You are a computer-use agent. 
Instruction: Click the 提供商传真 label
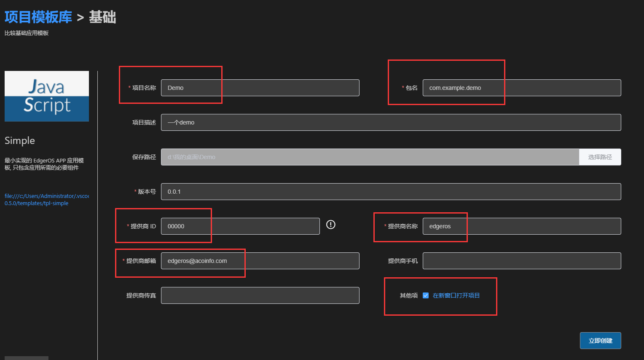point(141,295)
